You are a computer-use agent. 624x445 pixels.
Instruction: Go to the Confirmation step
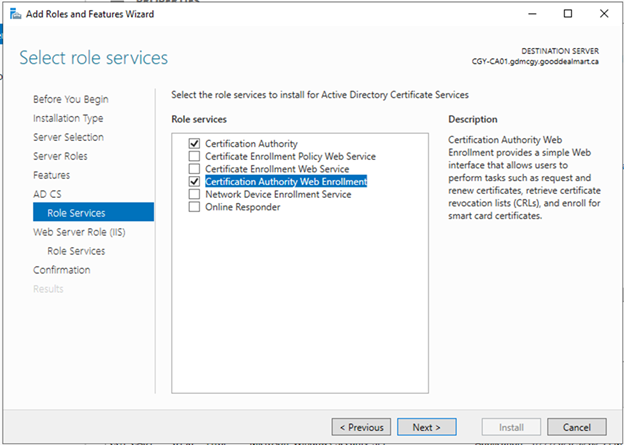pyautogui.click(x=62, y=270)
